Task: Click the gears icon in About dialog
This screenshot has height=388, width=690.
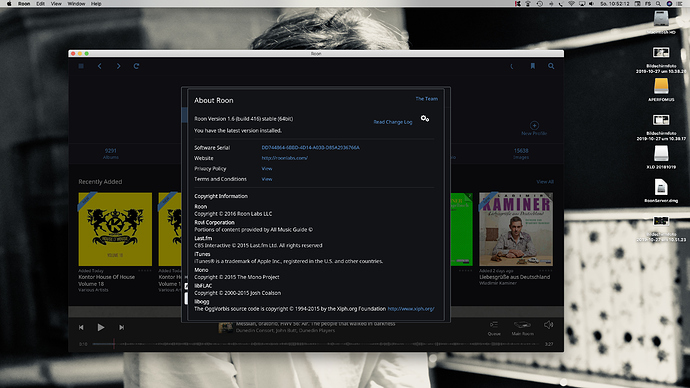Action: pos(425,118)
